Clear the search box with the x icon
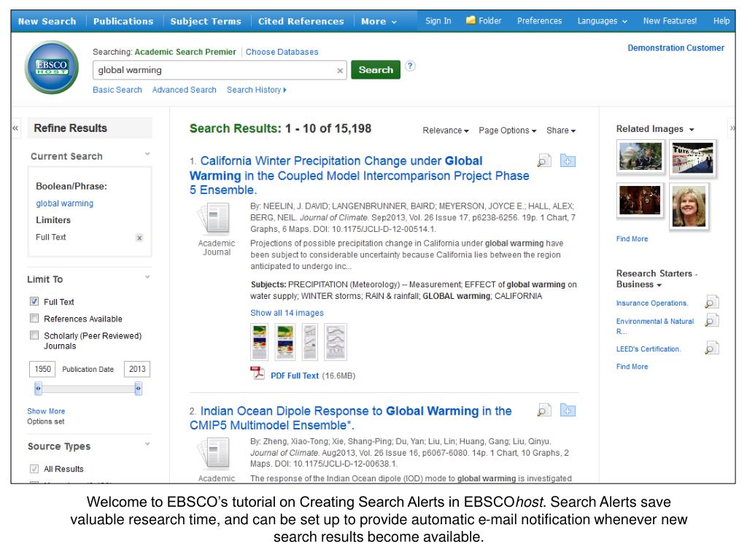747x560 pixels. click(x=340, y=71)
